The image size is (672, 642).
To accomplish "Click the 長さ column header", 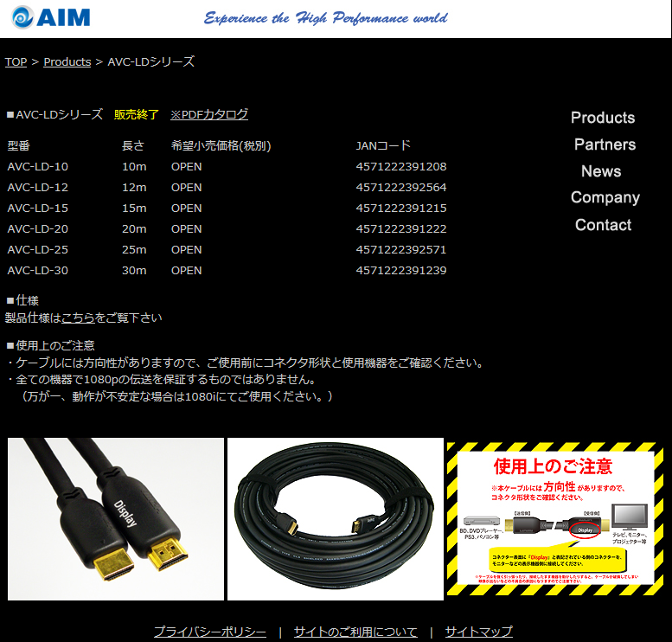I will tap(133, 146).
